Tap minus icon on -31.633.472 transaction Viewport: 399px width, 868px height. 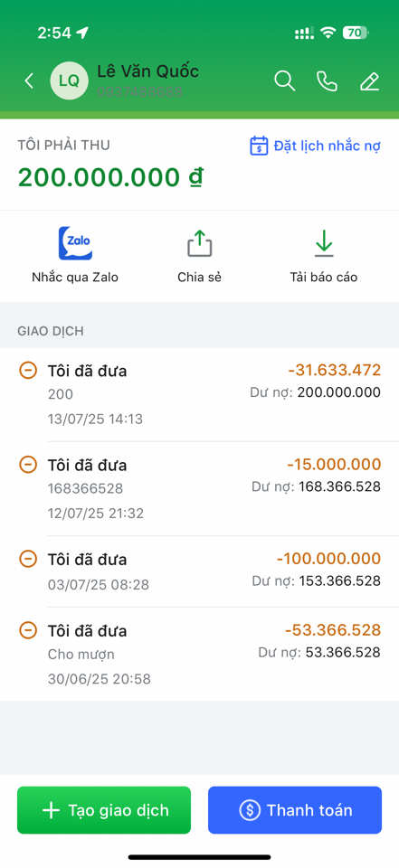[x=28, y=370]
